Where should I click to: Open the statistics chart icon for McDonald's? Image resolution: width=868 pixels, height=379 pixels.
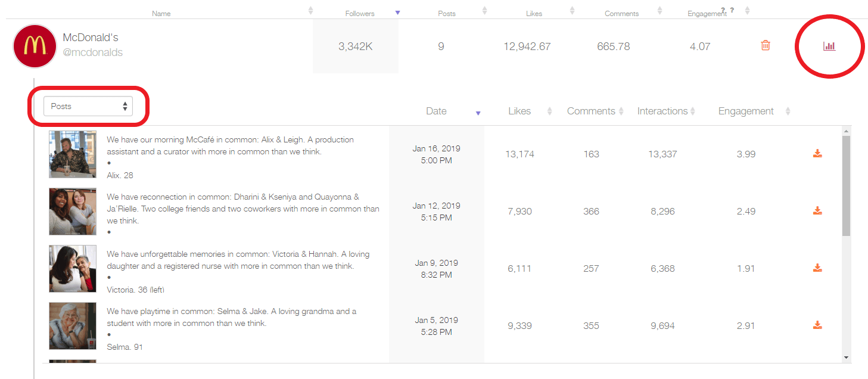829,46
